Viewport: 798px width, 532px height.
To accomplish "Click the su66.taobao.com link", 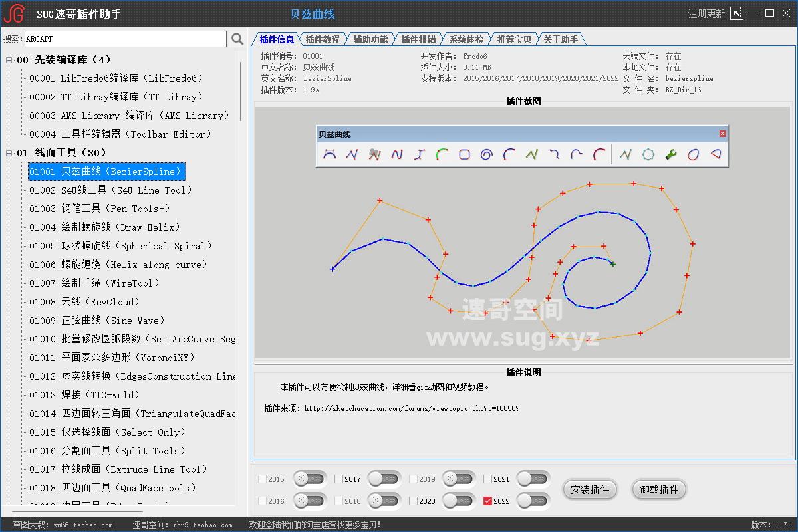I will coord(83,525).
